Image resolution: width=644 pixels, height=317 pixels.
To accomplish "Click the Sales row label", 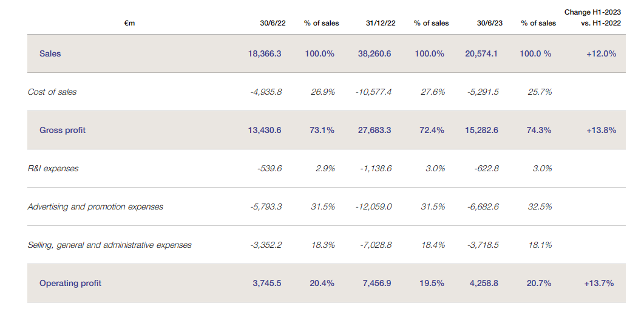I will coord(50,53).
